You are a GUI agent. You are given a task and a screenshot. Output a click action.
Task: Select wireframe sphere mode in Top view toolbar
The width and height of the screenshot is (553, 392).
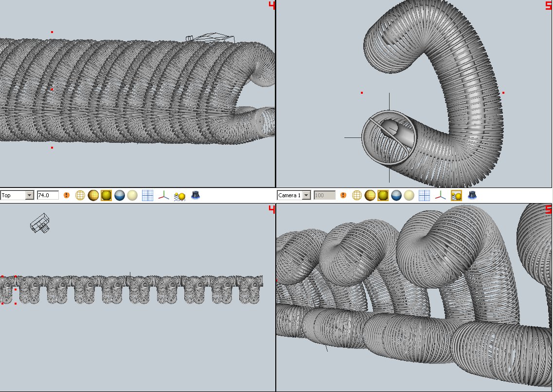pos(80,195)
